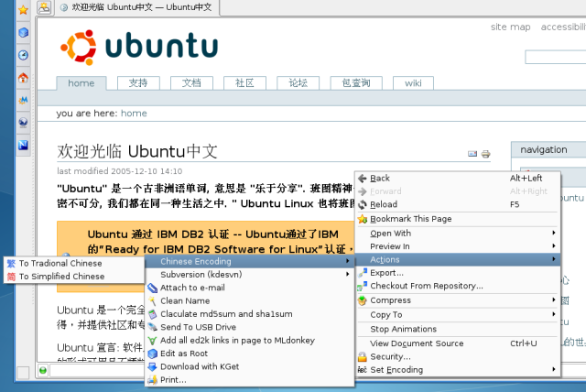Expand the Copy To submenu arrow

[x=554, y=314]
